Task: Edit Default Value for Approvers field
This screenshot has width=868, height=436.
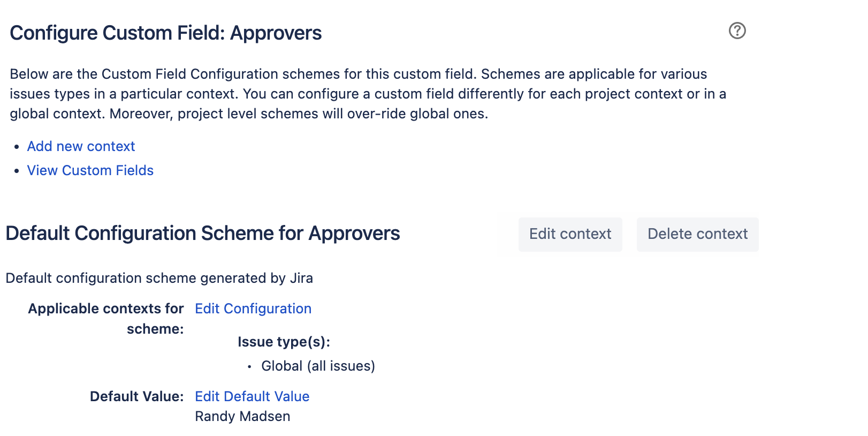Action: pos(252,396)
